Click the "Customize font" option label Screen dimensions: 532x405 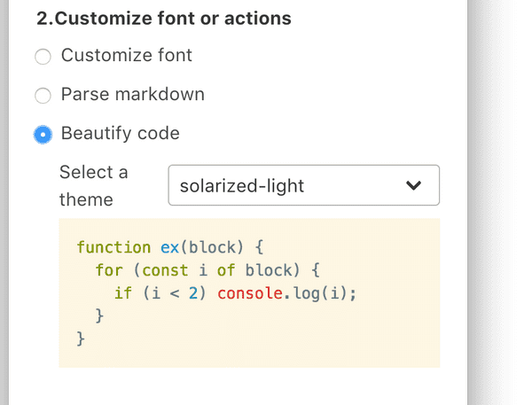[x=126, y=56]
